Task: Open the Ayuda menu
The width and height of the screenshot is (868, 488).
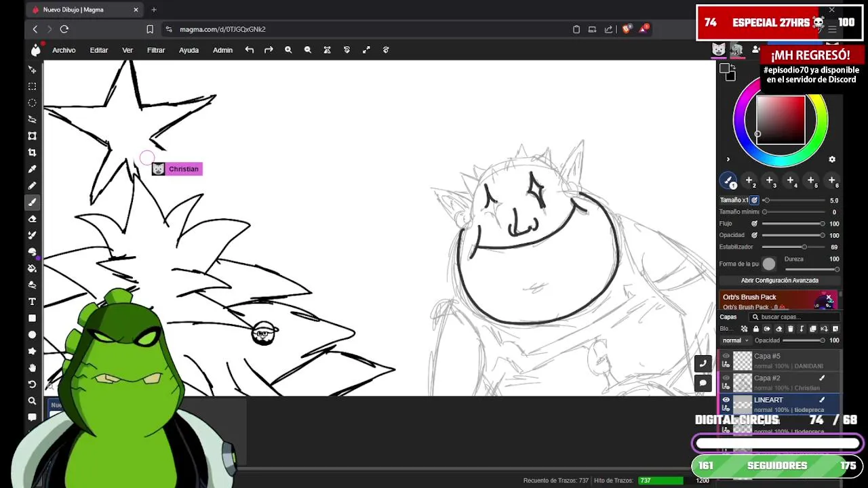Action: [189, 50]
